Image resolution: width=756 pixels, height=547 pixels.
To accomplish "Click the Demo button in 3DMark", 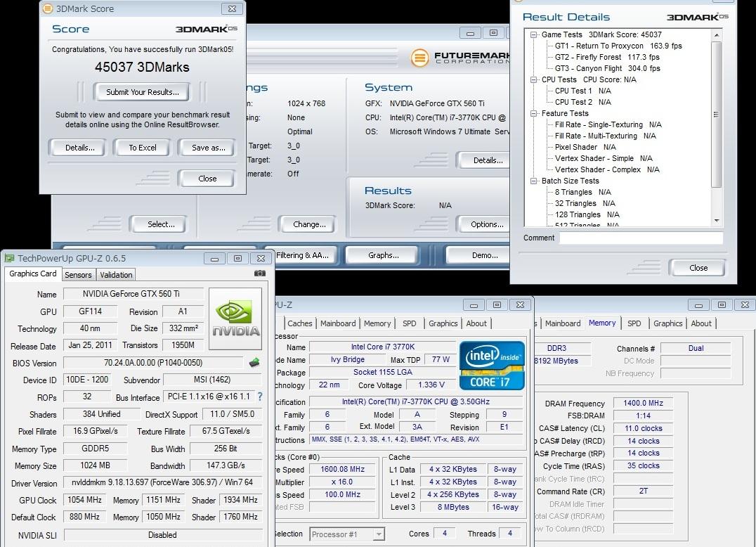I will 478,255.
